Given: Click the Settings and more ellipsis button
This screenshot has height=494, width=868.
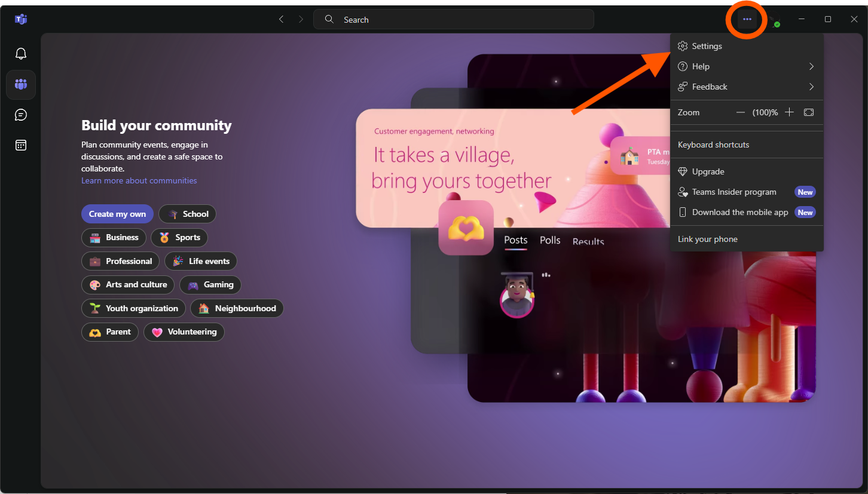Looking at the screenshot, I should point(747,19).
